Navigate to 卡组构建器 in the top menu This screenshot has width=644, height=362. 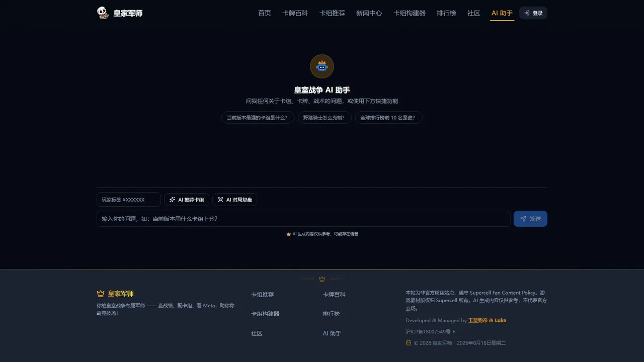click(x=410, y=13)
